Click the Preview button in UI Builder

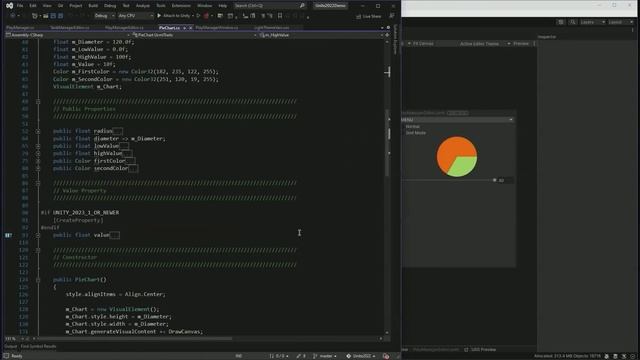[521, 44]
